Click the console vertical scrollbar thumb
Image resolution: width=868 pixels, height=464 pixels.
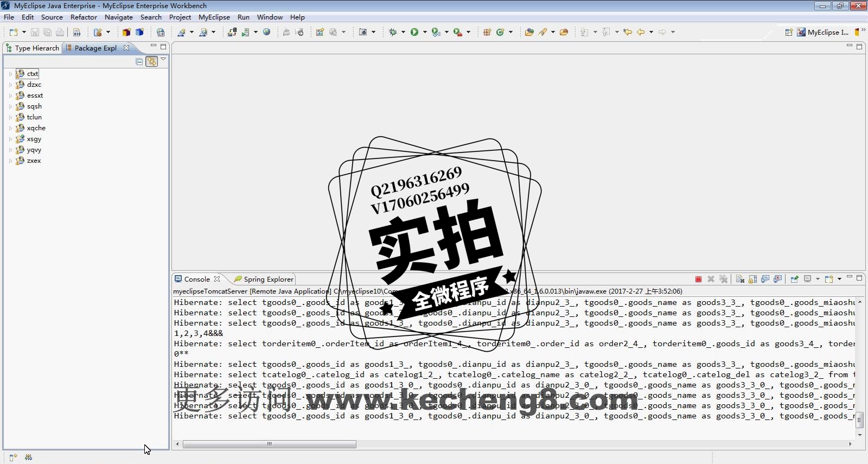click(x=860, y=421)
